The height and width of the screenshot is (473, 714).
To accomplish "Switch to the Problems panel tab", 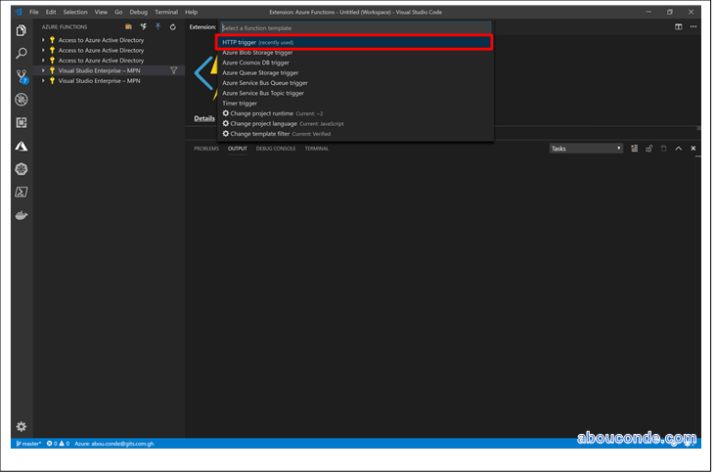I will [206, 148].
